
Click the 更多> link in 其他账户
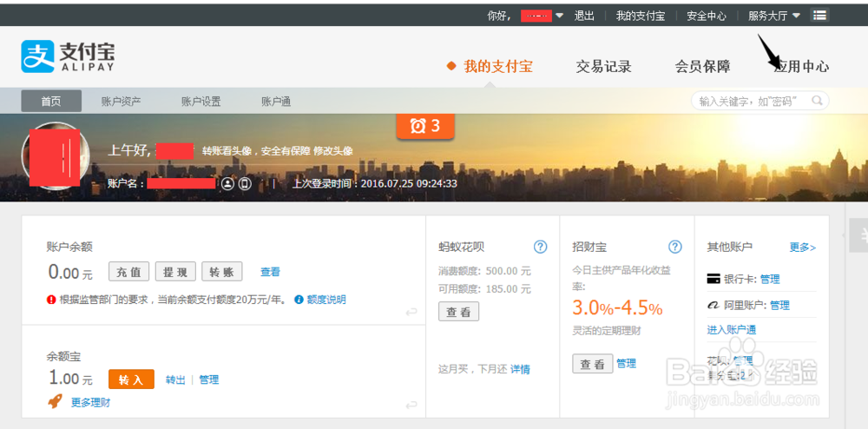(803, 247)
